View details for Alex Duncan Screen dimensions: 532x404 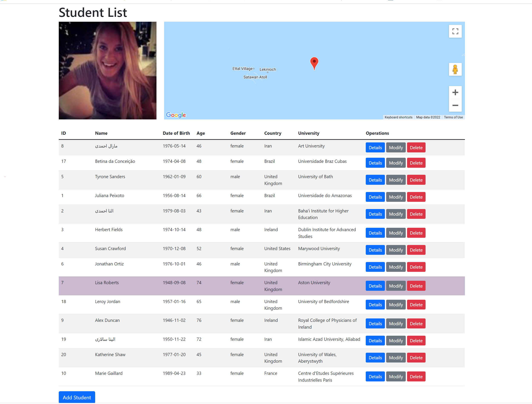375,324
